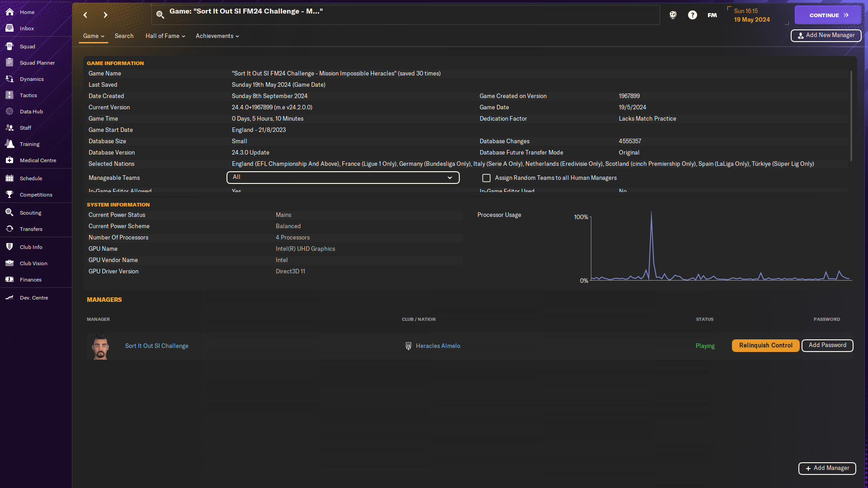
Task: Open the FM menu icon
Action: (x=712, y=15)
